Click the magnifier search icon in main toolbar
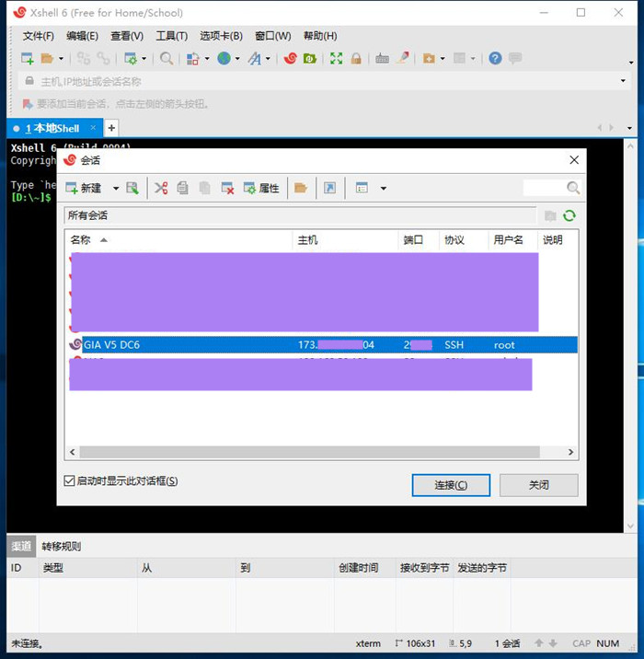Screen dimensions: 644x659 click(x=167, y=58)
